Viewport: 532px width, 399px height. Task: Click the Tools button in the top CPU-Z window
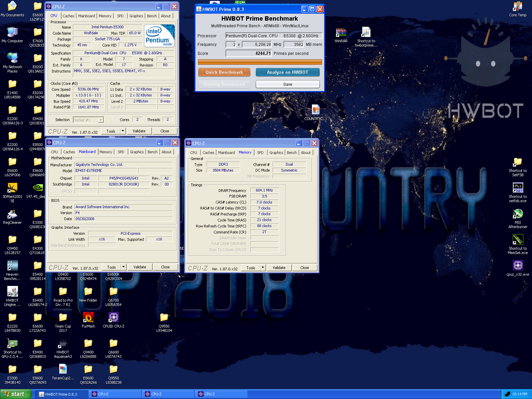[111, 131]
